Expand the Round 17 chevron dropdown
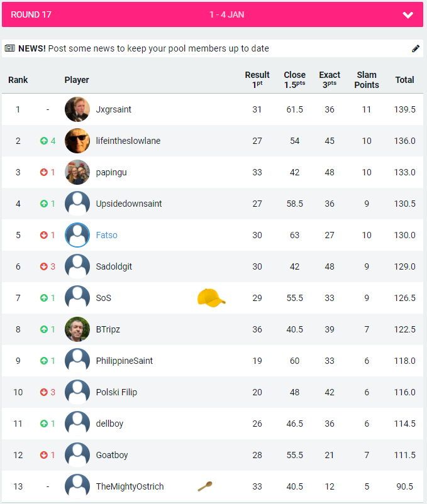This screenshot has height=504, width=427. click(x=408, y=15)
